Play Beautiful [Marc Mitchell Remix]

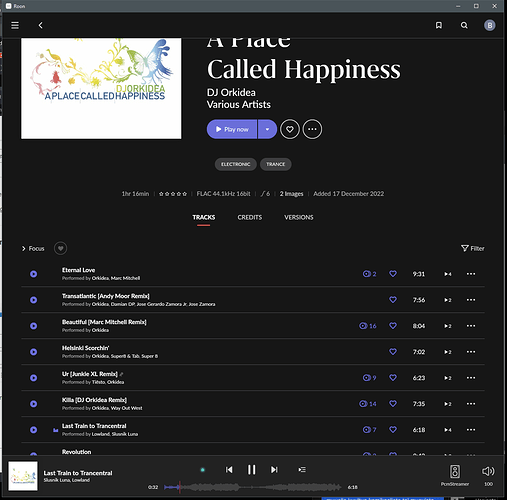coord(34,326)
